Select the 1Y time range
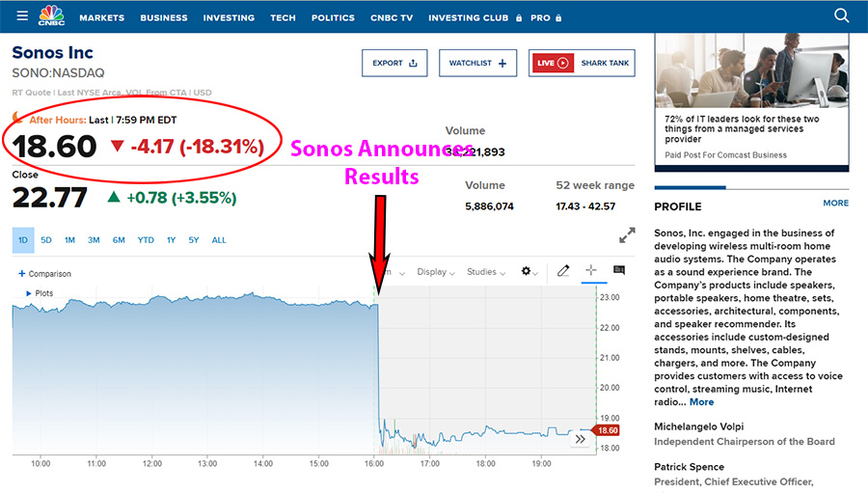Viewport: 868px width, 493px height. (171, 240)
